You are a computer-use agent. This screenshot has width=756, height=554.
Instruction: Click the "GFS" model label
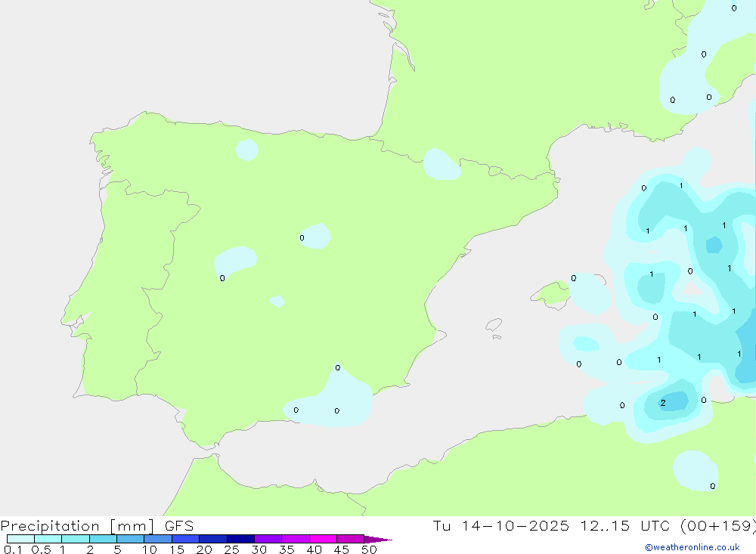click(179, 525)
